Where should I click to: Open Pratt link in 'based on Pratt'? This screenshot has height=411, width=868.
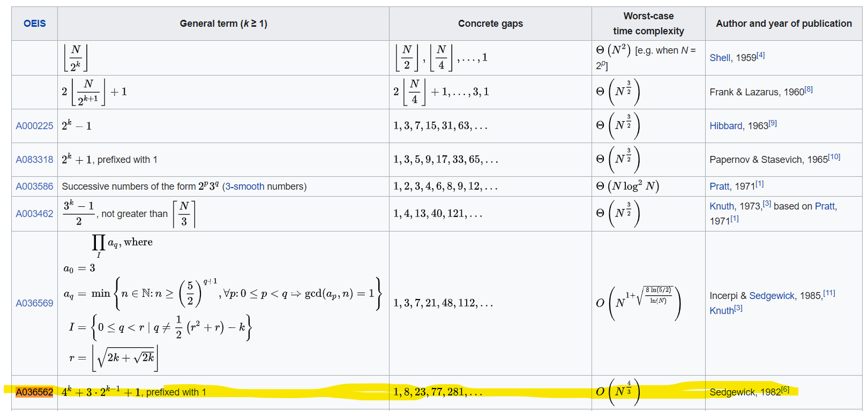tap(825, 206)
